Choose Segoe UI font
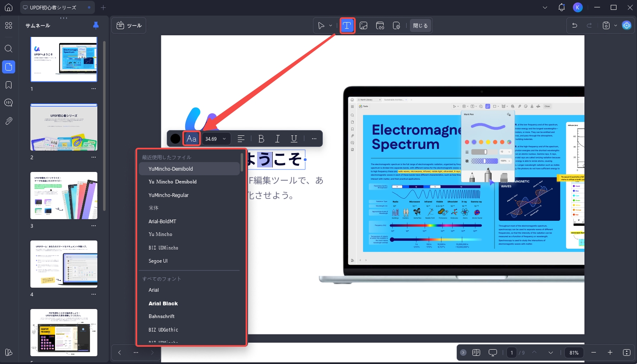The width and height of the screenshot is (637, 364). (189, 261)
